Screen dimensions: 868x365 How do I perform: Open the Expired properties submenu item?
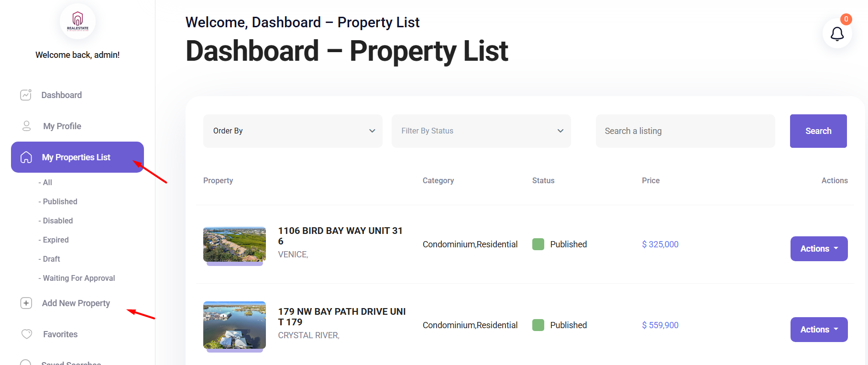click(x=55, y=240)
